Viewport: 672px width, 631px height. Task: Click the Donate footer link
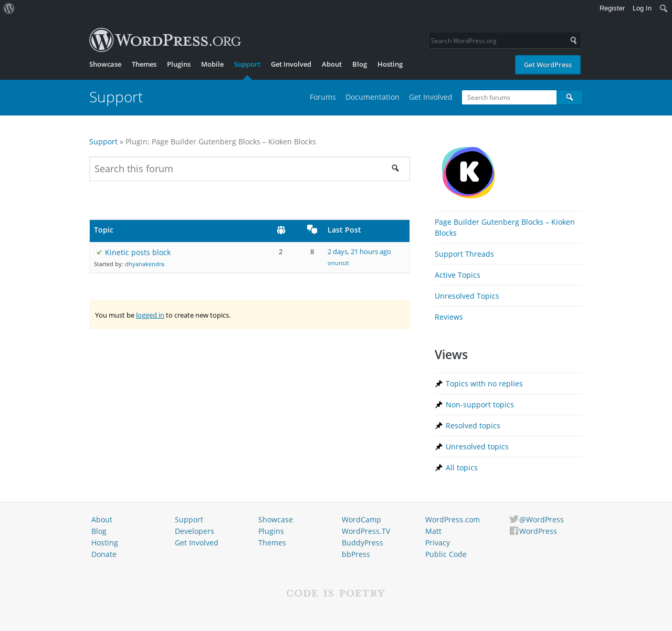pyautogui.click(x=104, y=554)
